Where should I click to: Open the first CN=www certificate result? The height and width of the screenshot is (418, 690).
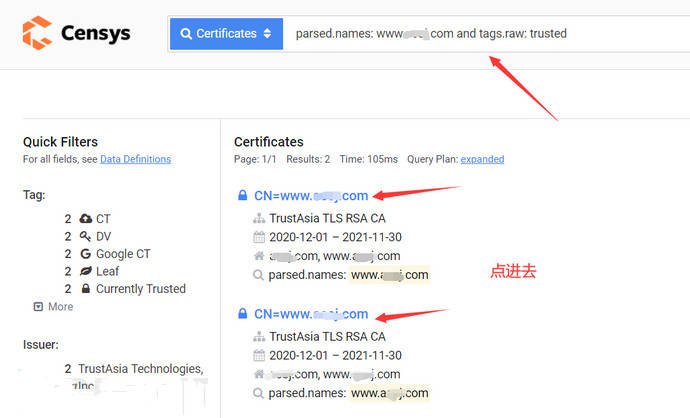tap(311, 196)
